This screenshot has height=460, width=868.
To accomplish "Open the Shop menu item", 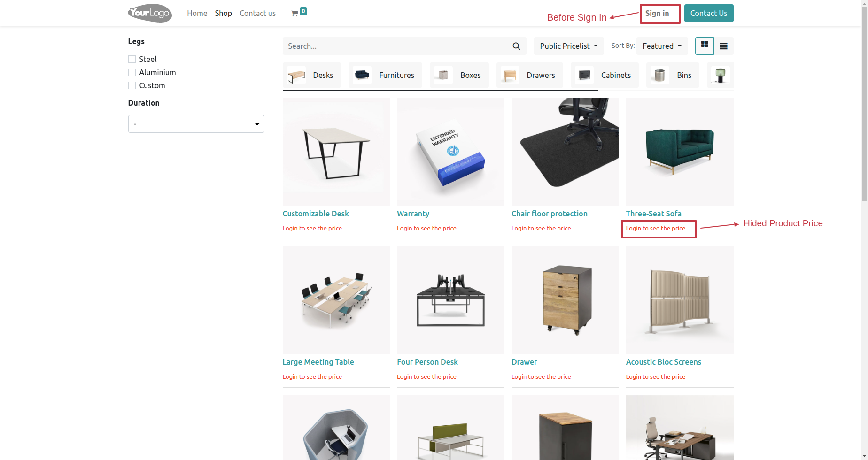I will tap(224, 13).
